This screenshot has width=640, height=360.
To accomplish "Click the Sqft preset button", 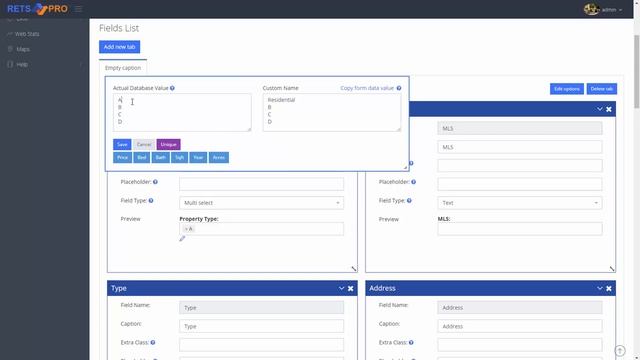I will (x=179, y=158).
